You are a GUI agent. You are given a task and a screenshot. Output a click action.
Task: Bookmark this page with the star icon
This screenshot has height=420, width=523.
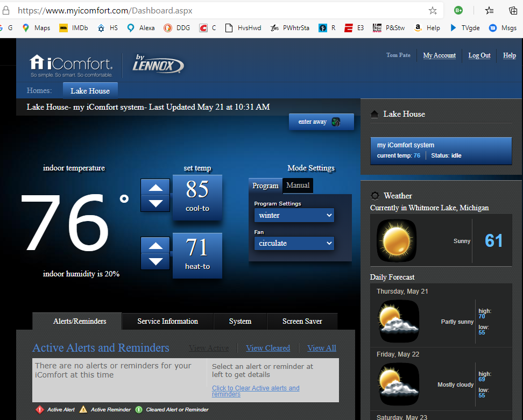433,11
